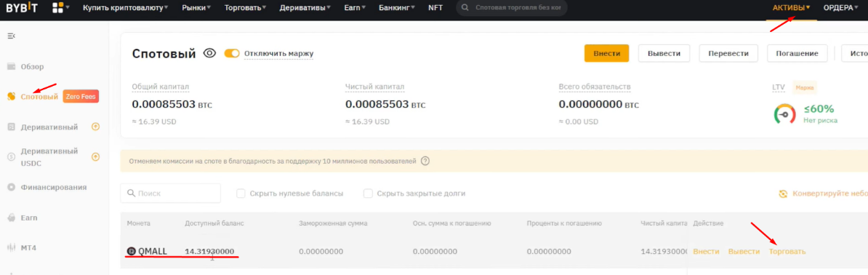
Task: Open the apps grid icon menu
Action: (57, 8)
